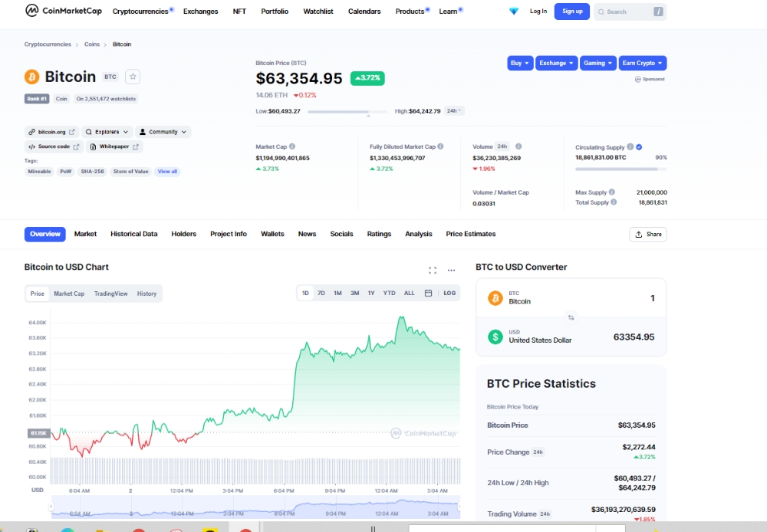Open the Whitepaper link
The image size is (767, 532).
[114, 146]
